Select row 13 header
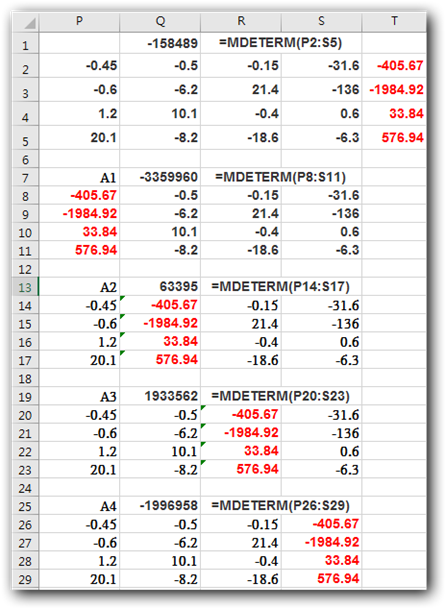446x609 pixels. coord(25,287)
